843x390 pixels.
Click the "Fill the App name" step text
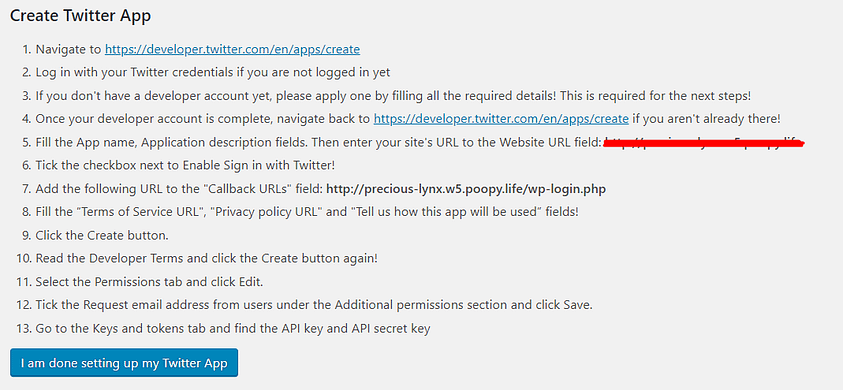[318, 143]
